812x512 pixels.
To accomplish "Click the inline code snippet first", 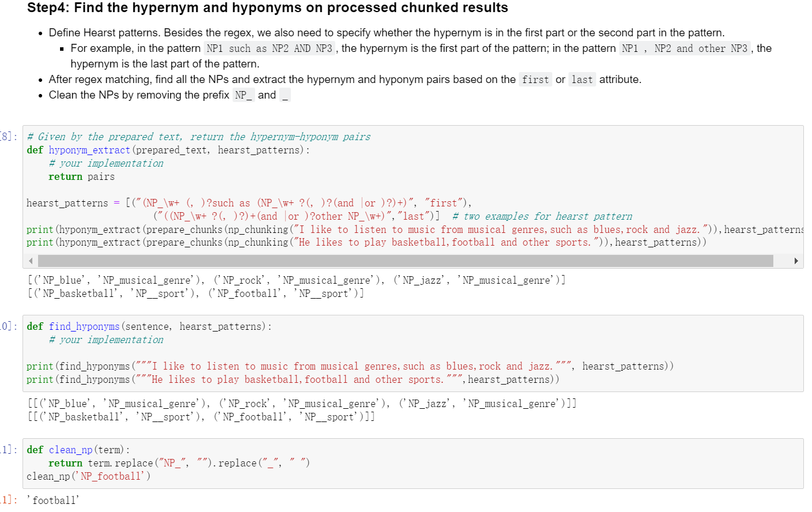I will (535, 80).
